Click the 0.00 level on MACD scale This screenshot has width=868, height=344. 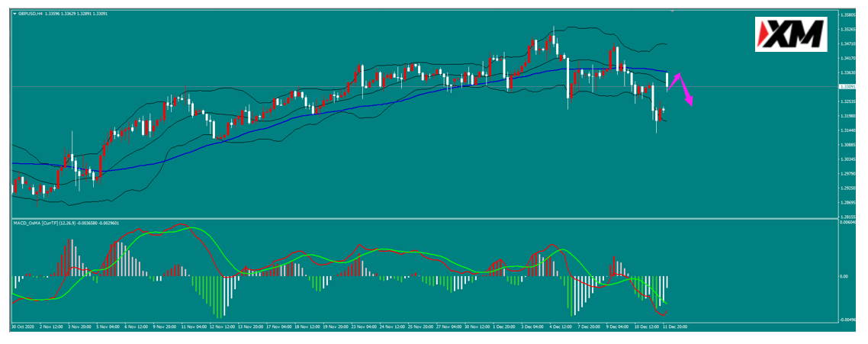pyautogui.click(x=844, y=275)
